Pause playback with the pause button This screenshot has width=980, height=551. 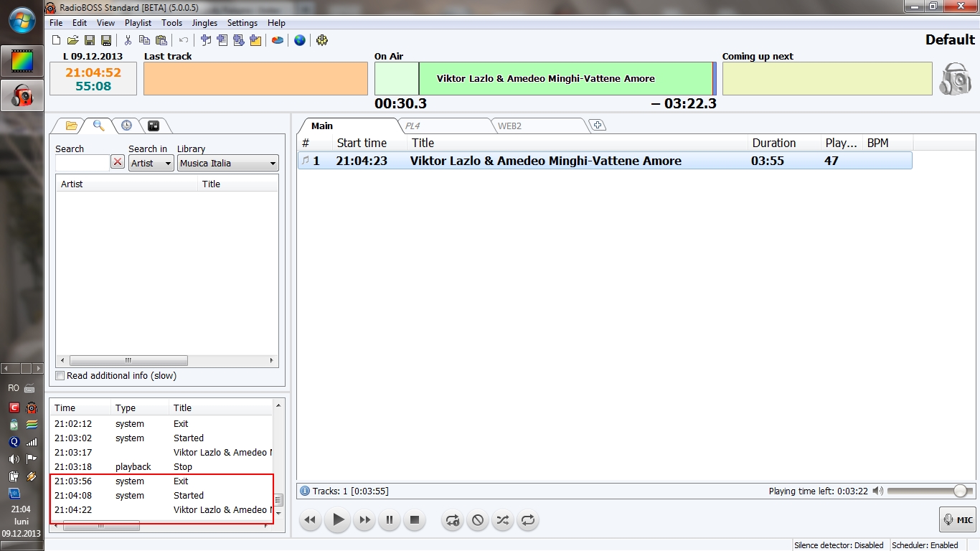click(x=390, y=520)
